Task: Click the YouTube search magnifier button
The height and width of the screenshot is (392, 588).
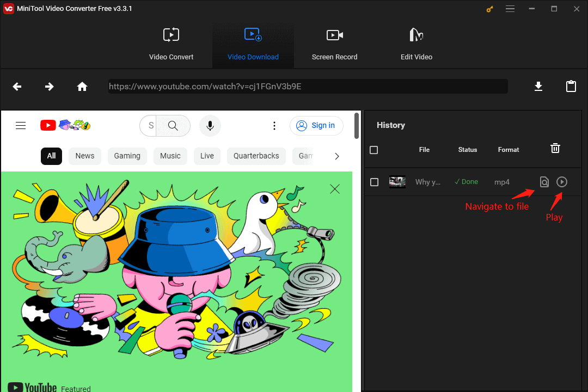Action: [173, 125]
